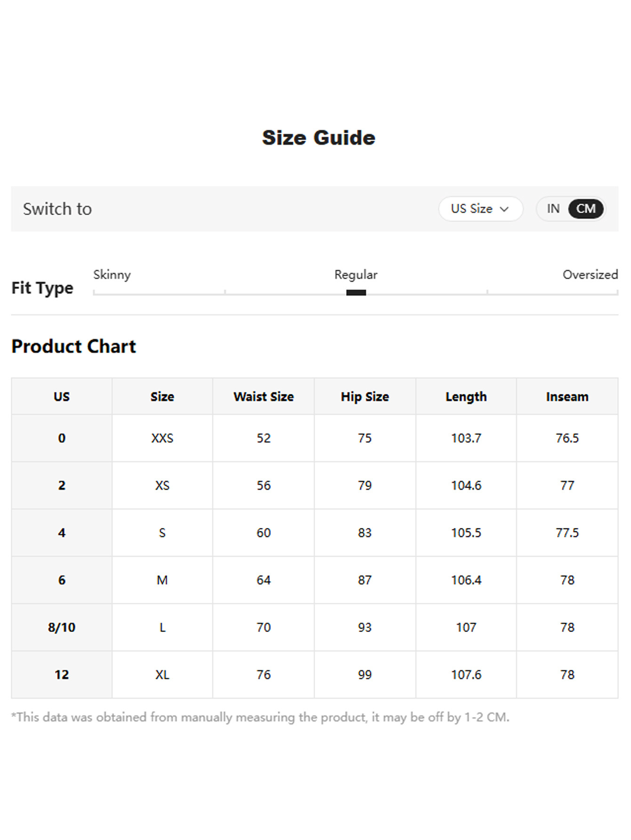Select the Skinny fit label
The width and height of the screenshot is (631, 840).
coord(112,275)
